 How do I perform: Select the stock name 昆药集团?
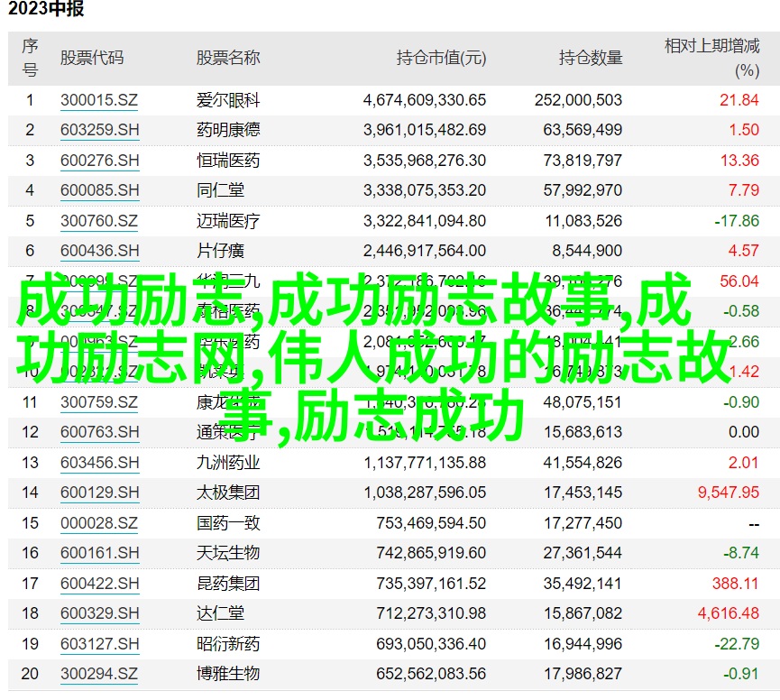pos(228,584)
